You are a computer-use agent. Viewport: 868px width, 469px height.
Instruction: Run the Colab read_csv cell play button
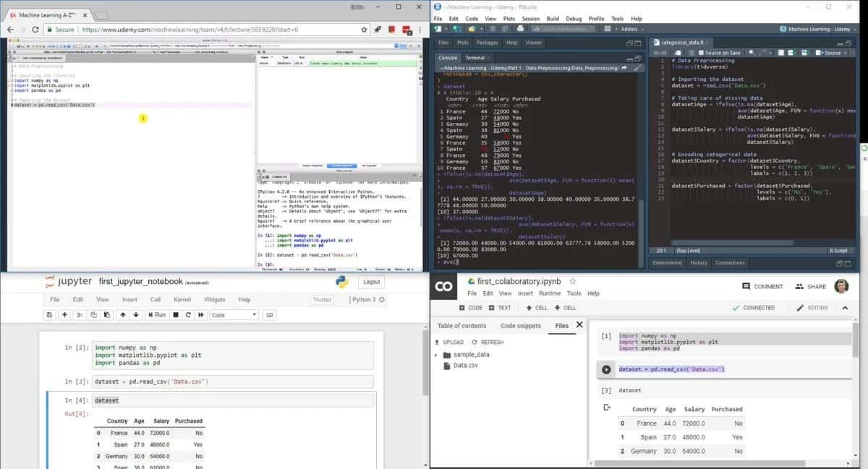point(606,369)
